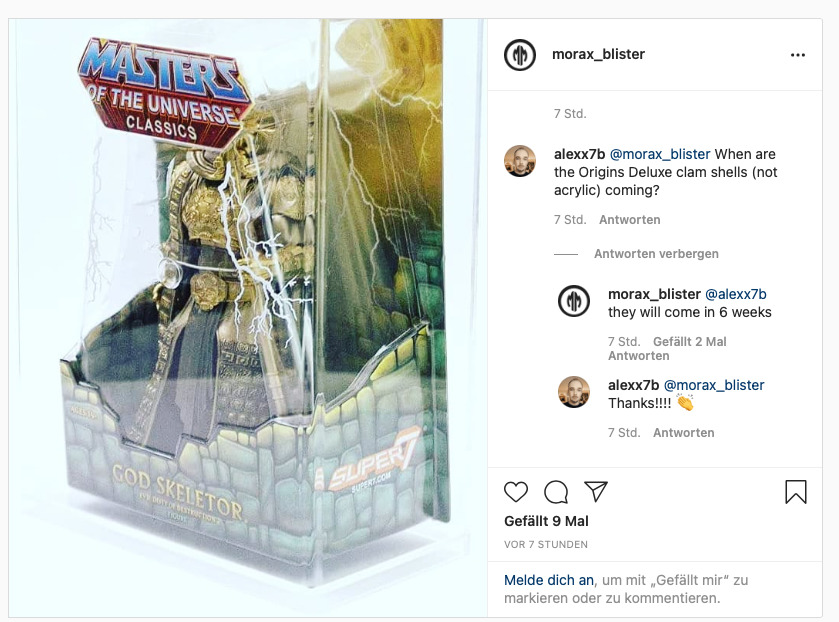Open the God Skeletor post image
The height and width of the screenshot is (622, 839).
[x=248, y=318]
